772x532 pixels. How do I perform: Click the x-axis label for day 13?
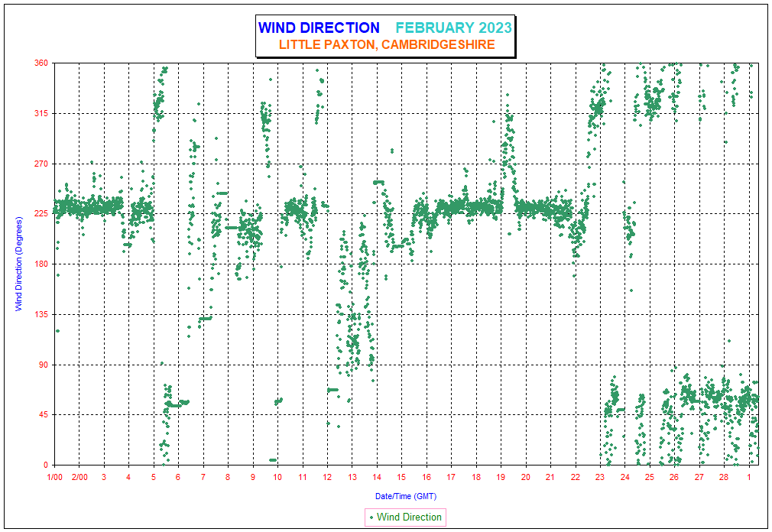pos(352,477)
